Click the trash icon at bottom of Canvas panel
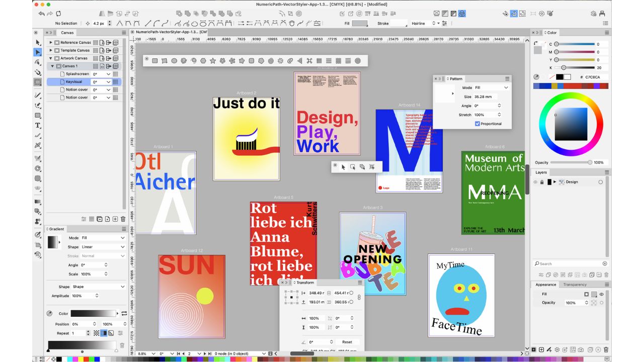The image size is (644, 362). (122, 219)
